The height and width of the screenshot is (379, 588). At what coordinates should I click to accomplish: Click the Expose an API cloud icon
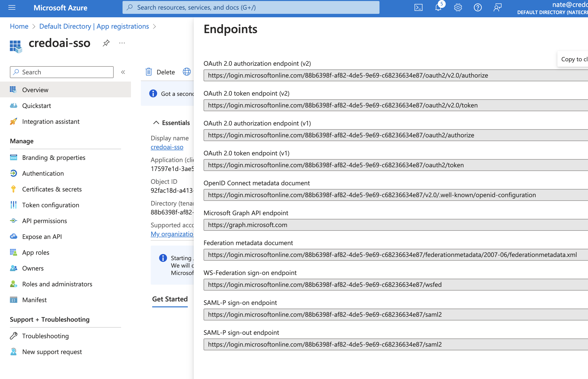[x=13, y=236]
